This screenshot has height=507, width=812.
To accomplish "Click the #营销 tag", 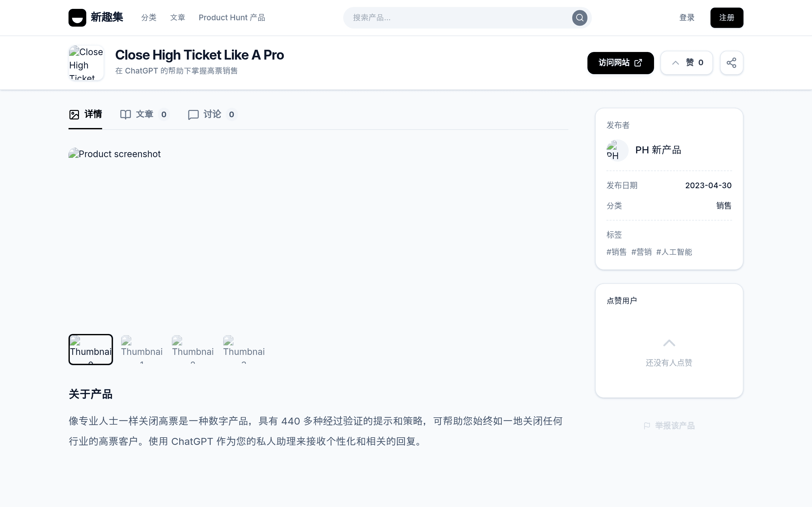I will coord(641,252).
